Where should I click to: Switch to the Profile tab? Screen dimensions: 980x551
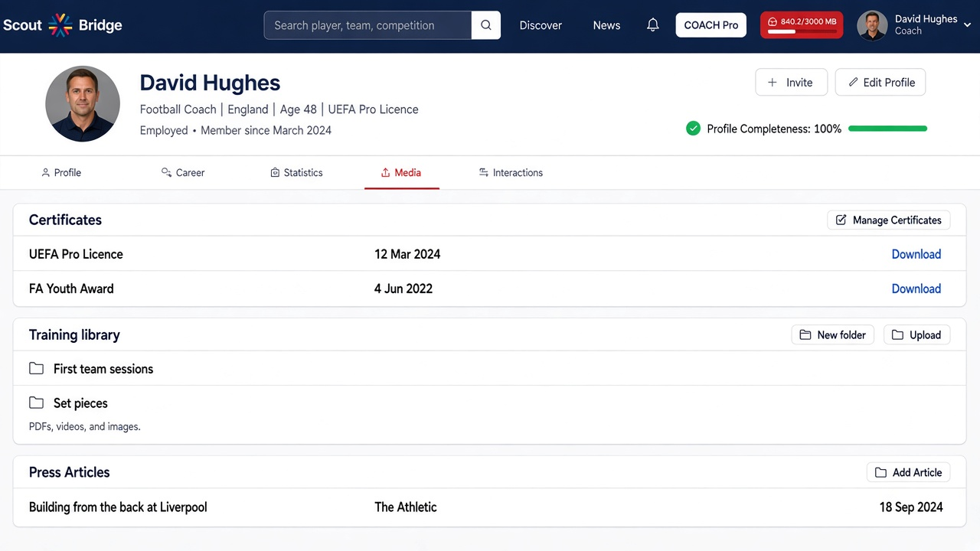tap(61, 173)
